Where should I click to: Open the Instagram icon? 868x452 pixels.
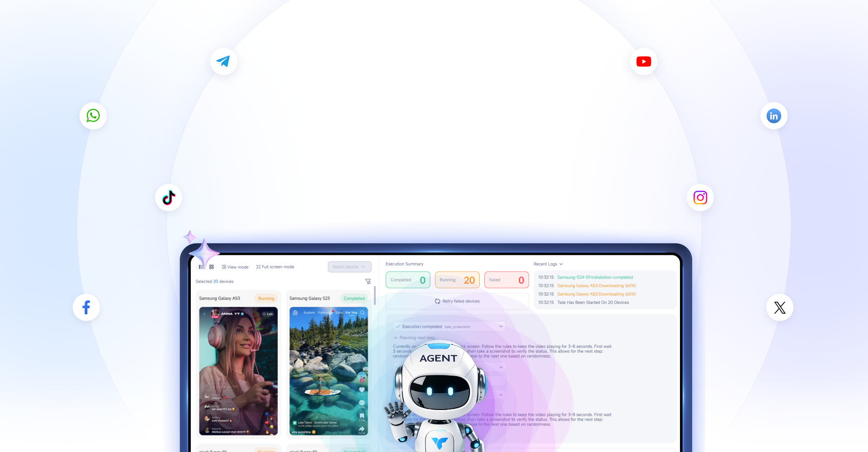point(700,198)
